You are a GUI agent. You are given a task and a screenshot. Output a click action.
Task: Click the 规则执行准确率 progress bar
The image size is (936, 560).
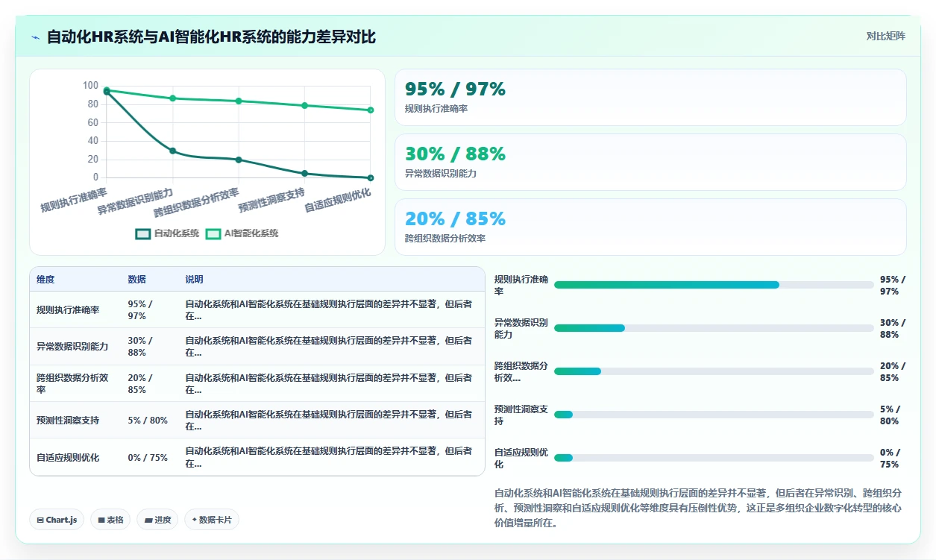coord(714,285)
